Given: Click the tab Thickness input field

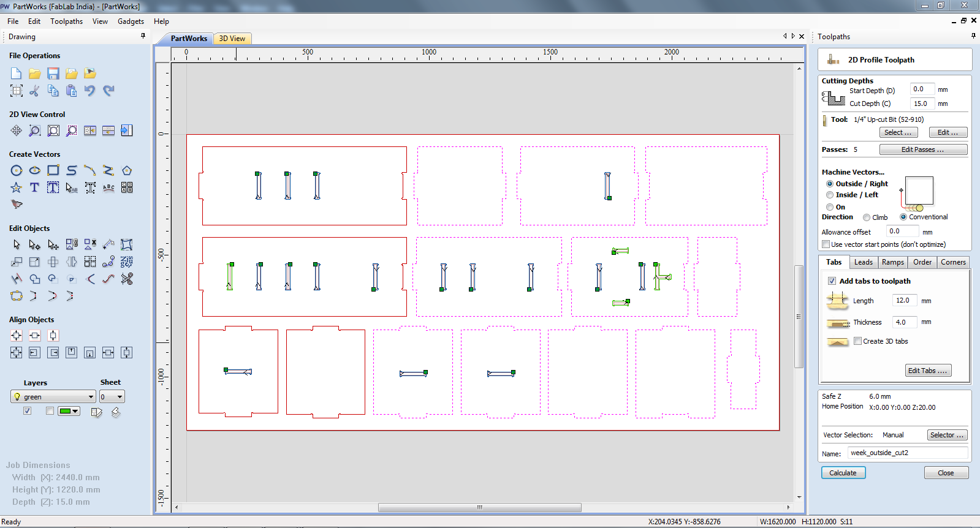Looking at the screenshot, I should (x=905, y=322).
